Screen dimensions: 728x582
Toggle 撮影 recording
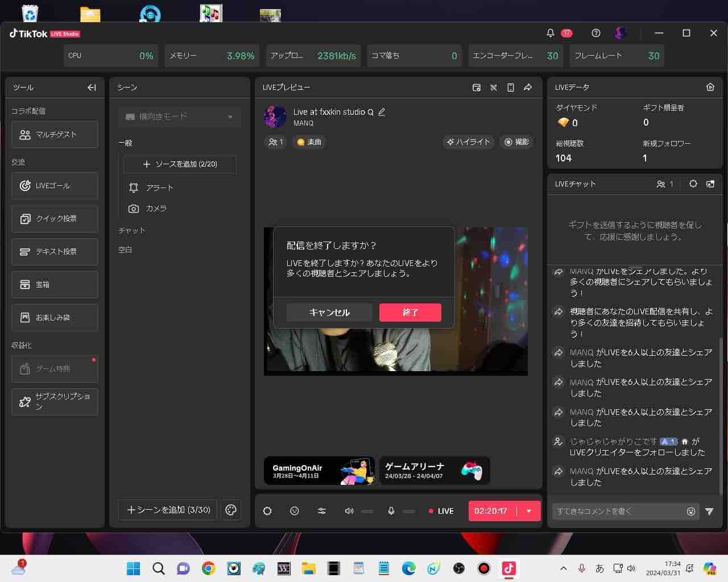[516, 142]
